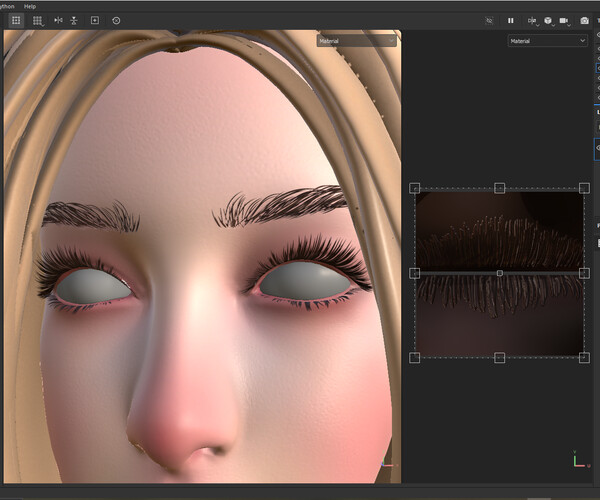Open Material dropdown in the 3D viewport
The height and width of the screenshot is (500, 600).
(357, 41)
